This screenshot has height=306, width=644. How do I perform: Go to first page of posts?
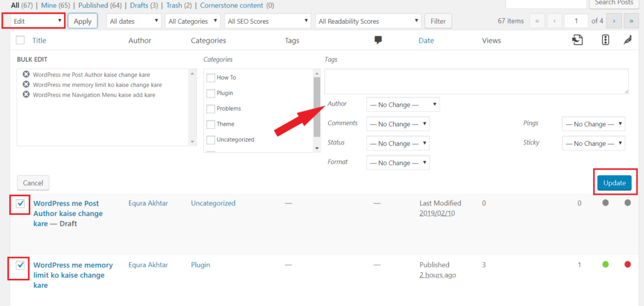pyautogui.click(x=537, y=21)
